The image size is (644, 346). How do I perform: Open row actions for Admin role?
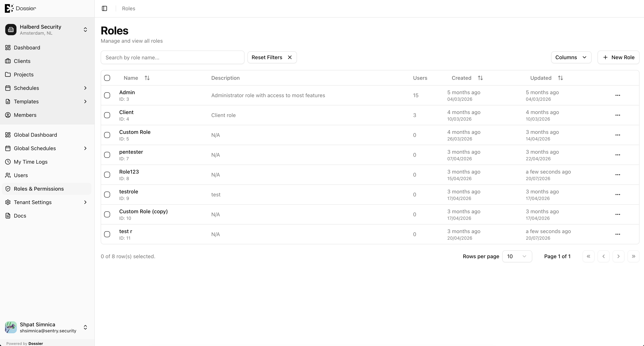pos(617,95)
